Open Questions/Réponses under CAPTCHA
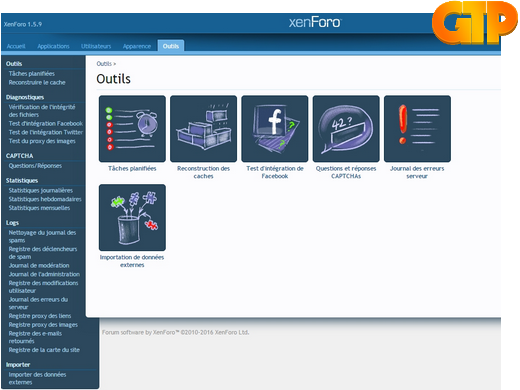Viewport: 520px width, 390px height. click(35, 166)
